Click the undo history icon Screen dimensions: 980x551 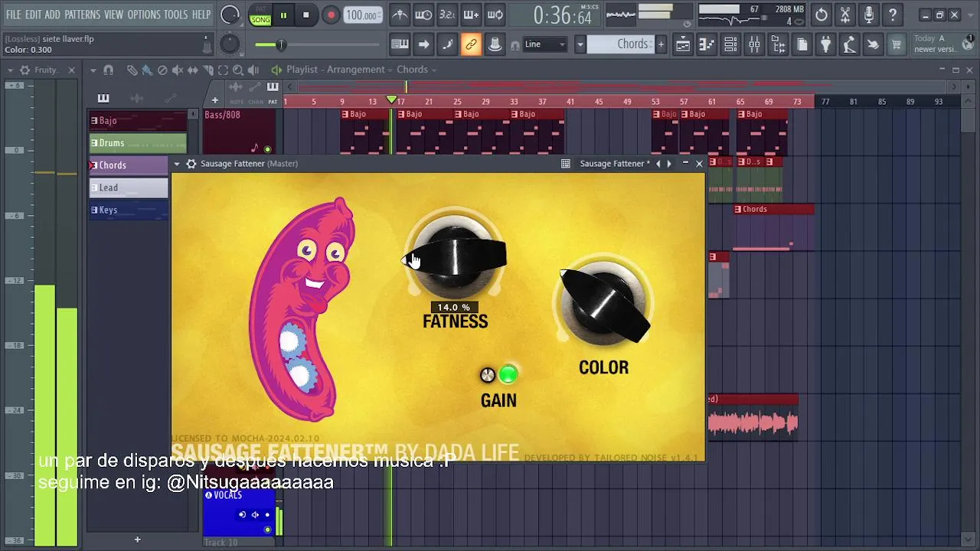click(822, 15)
